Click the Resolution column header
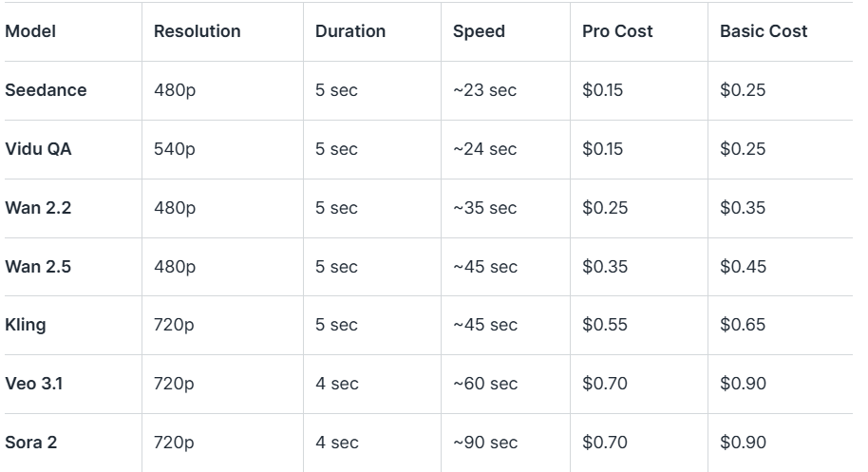This screenshot has height=472, width=868. (x=197, y=31)
